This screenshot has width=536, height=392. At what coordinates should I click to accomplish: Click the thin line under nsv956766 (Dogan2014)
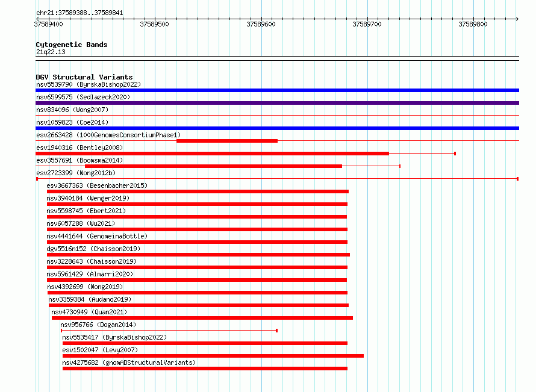[x=169, y=331]
